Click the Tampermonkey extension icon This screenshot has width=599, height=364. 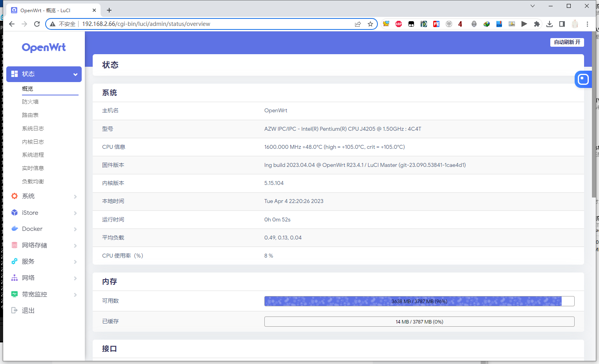(x=411, y=24)
